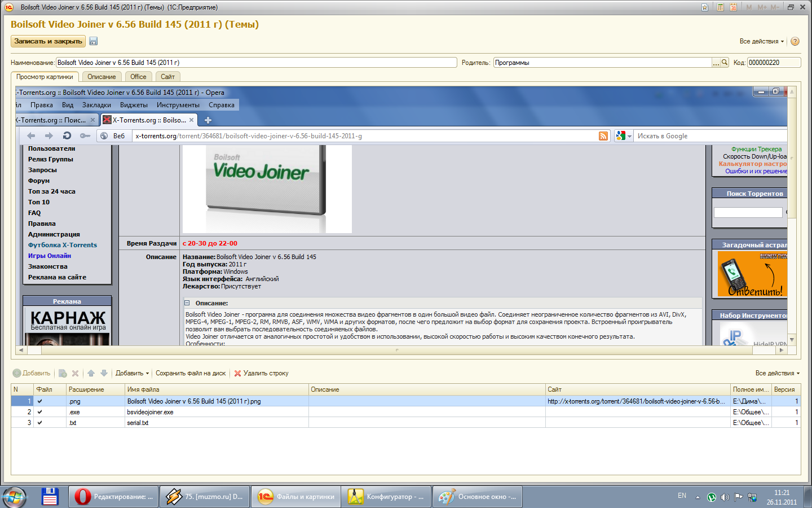Switch to the Описание tab
The height and width of the screenshot is (508, 812).
point(101,77)
